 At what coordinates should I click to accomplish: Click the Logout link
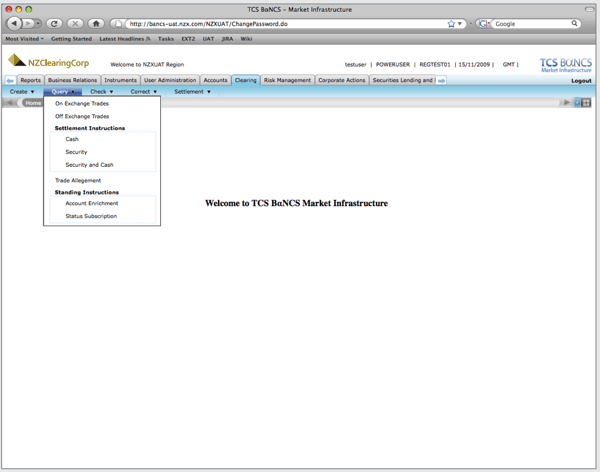tap(581, 81)
